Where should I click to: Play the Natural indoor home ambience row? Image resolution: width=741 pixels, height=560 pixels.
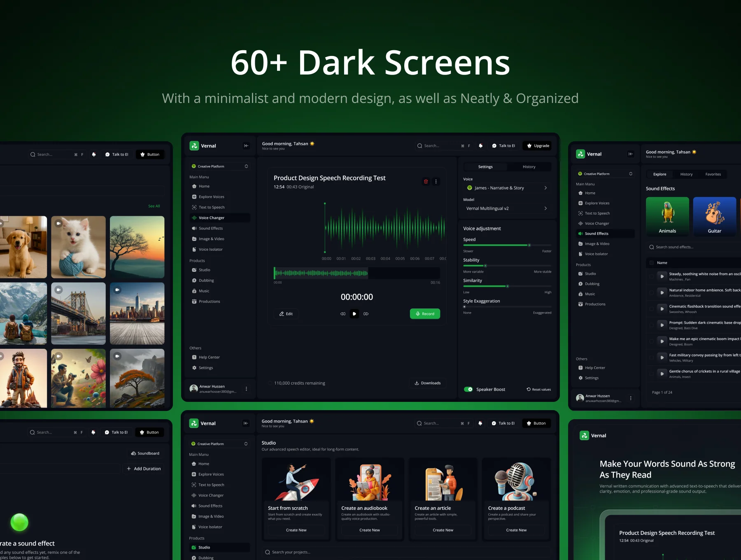tap(662, 292)
